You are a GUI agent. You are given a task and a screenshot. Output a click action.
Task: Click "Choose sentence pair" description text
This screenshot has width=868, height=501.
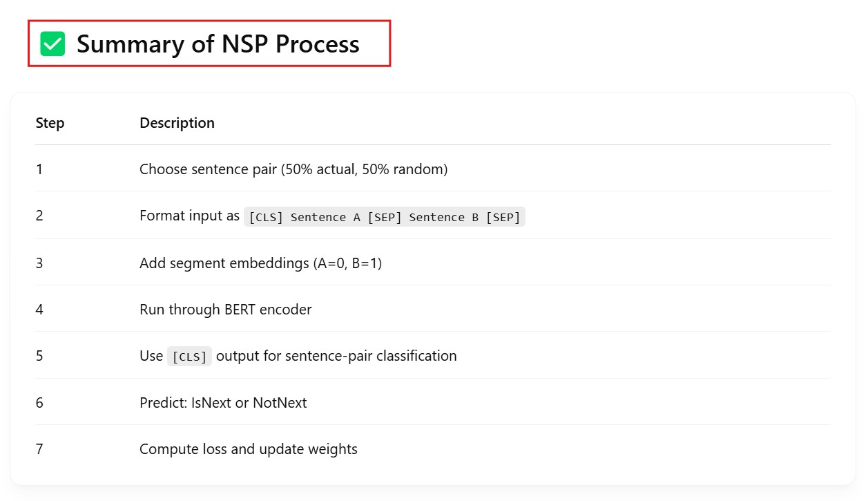[293, 169]
